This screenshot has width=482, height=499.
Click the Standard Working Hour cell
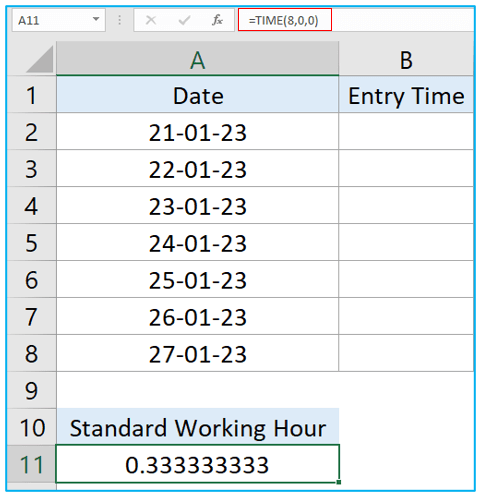pos(198,427)
